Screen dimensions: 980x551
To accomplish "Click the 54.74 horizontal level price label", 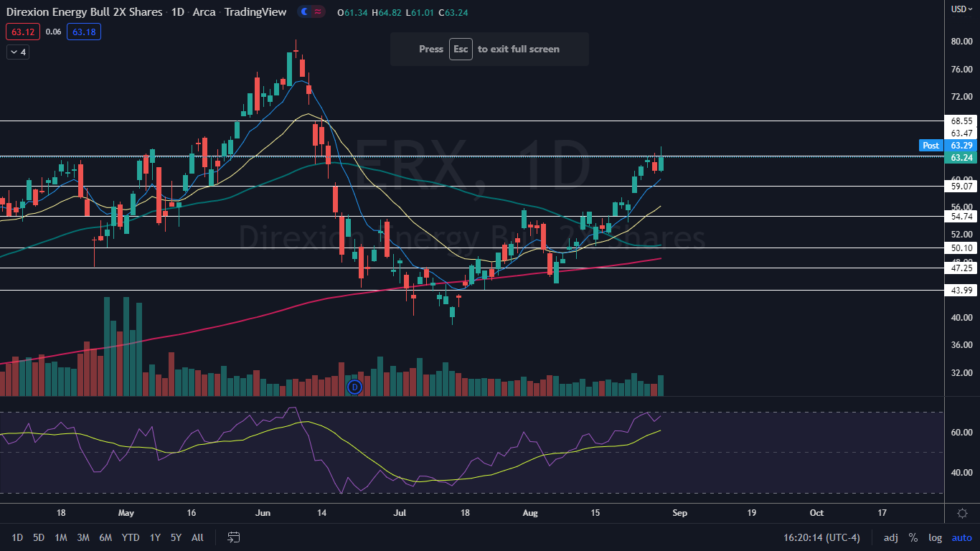I will click(x=961, y=216).
